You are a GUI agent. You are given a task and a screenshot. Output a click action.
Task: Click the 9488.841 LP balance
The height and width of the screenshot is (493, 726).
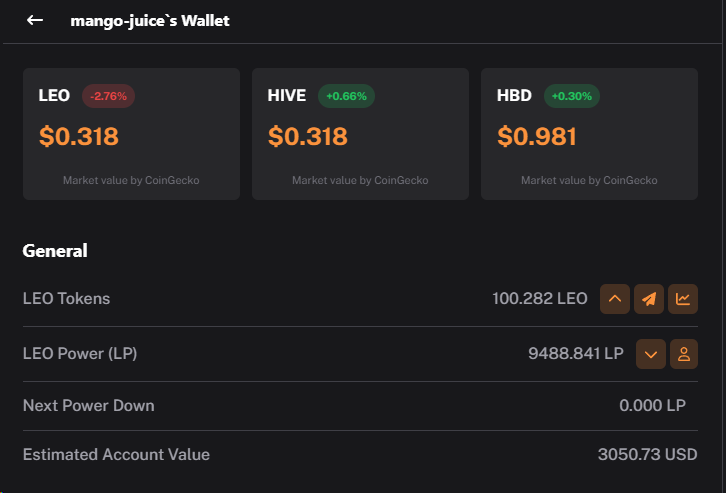576,354
